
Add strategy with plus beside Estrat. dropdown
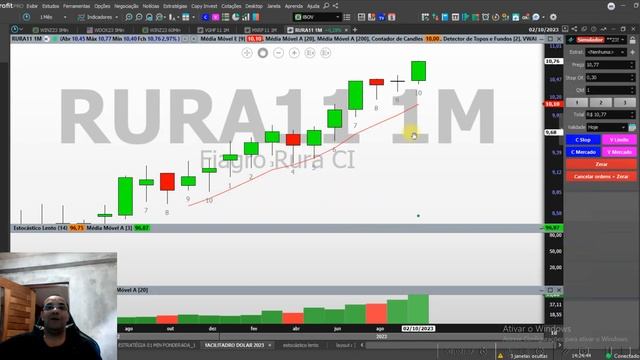[x=632, y=52]
